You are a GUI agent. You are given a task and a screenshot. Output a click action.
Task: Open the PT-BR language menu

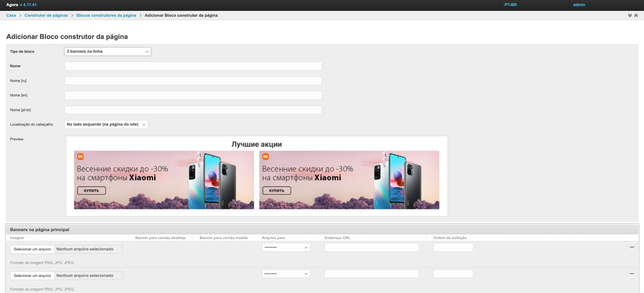tap(510, 5)
